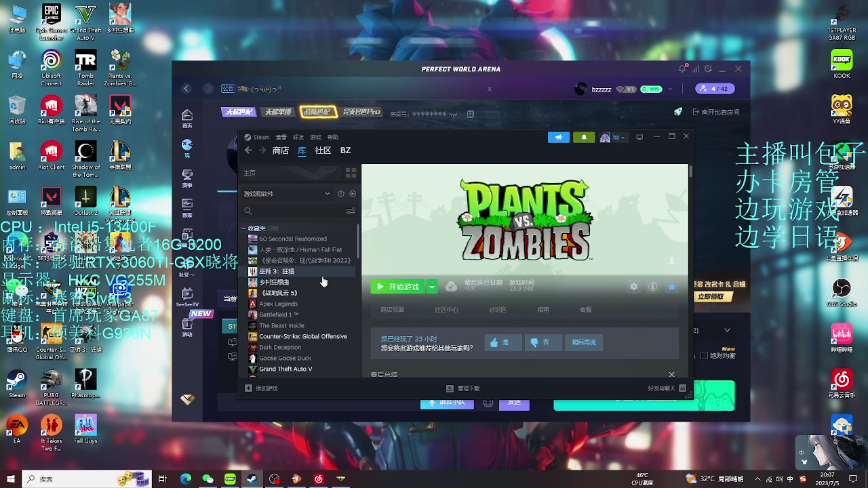Open the download manager icon
Image resolution: width=868 pixels, height=488 pixels.
(x=450, y=388)
